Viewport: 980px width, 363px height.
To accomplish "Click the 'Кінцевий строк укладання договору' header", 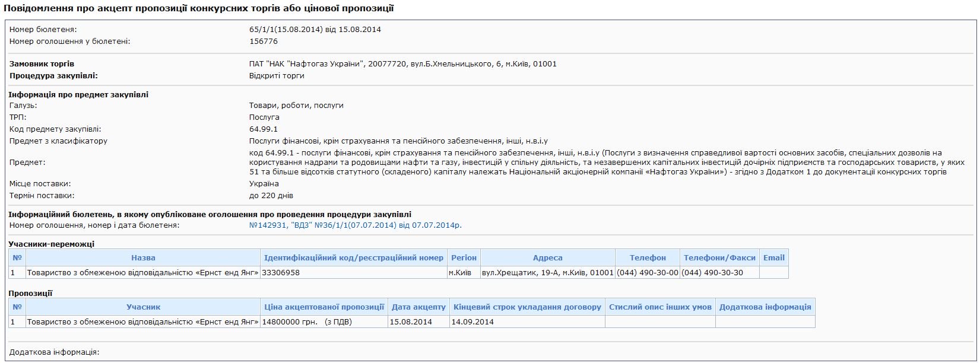I will click(x=527, y=307).
